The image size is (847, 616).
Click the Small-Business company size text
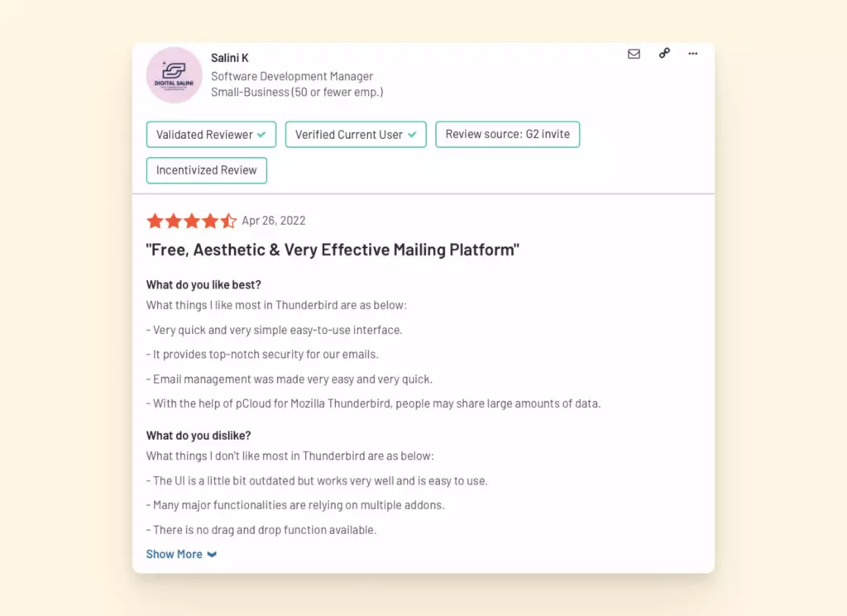pyautogui.click(x=297, y=92)
